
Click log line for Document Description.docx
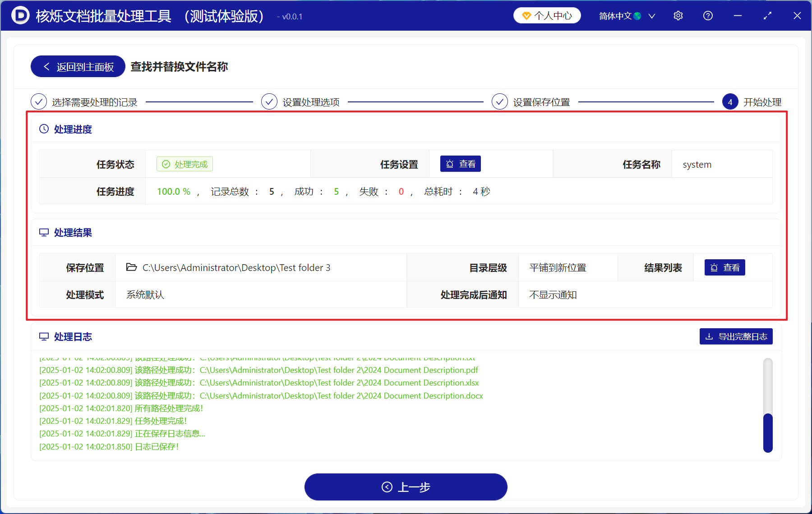(261, 396)
